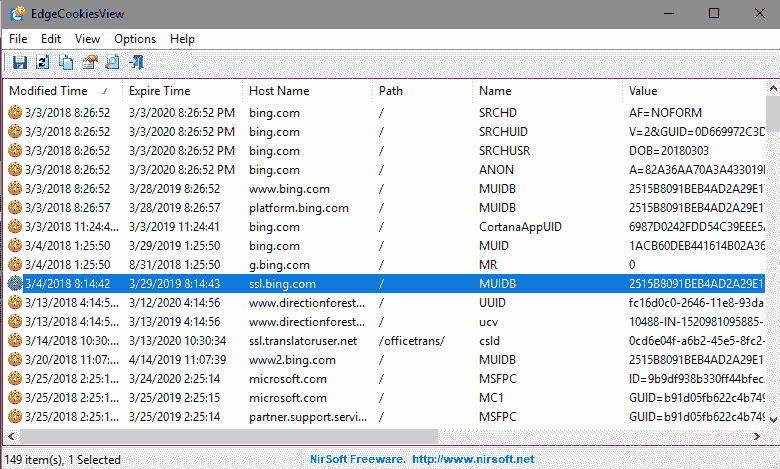Click the horizontal scrollbar thumb
Viewport: 780px width, 469px height.
229,436
